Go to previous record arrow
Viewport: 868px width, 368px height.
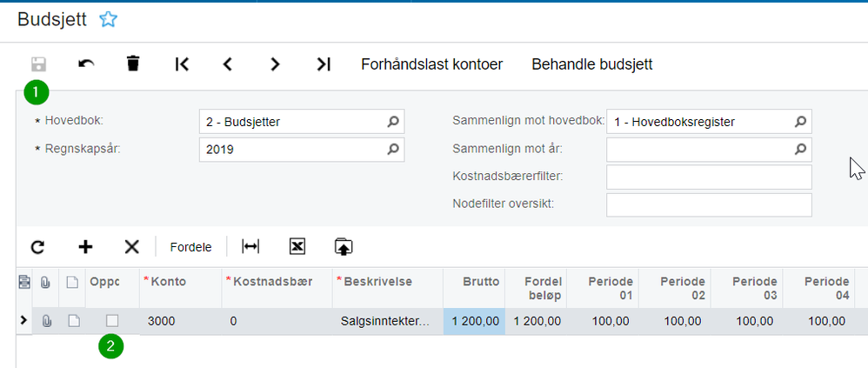[x=228, y=64]
